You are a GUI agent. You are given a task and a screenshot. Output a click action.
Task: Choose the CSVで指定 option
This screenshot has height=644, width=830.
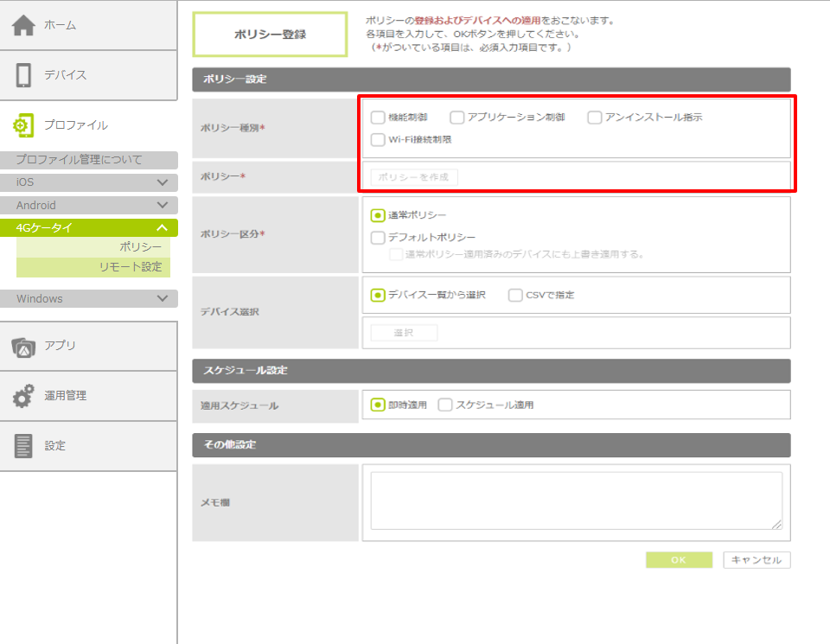pyautogui.click(x=516, y=295)
